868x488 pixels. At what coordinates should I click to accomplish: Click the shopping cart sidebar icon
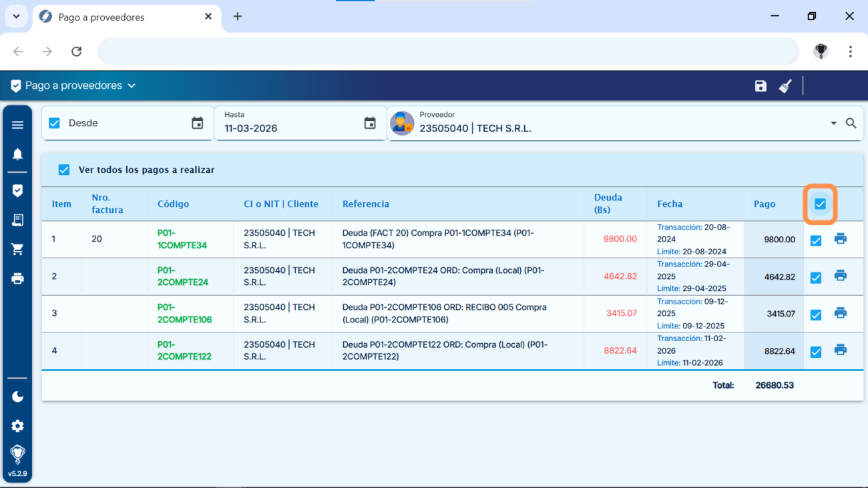tap(17, 250)
